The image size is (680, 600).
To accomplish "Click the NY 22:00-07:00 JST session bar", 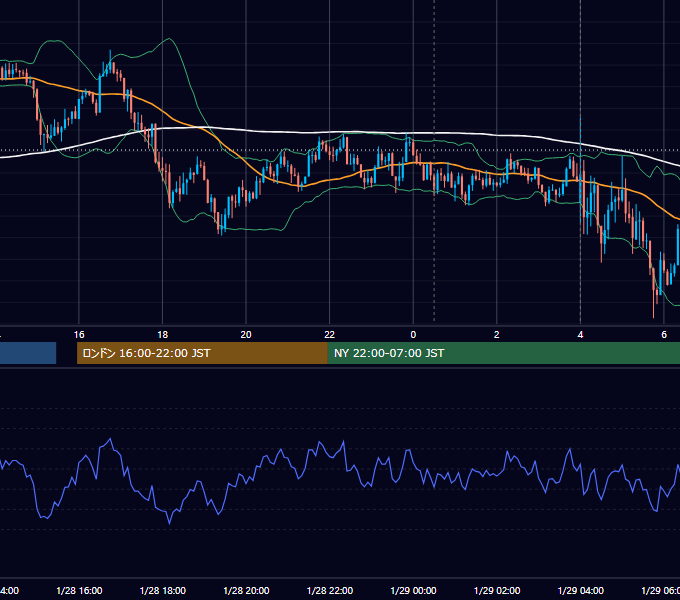I will [x=503, y=353].
